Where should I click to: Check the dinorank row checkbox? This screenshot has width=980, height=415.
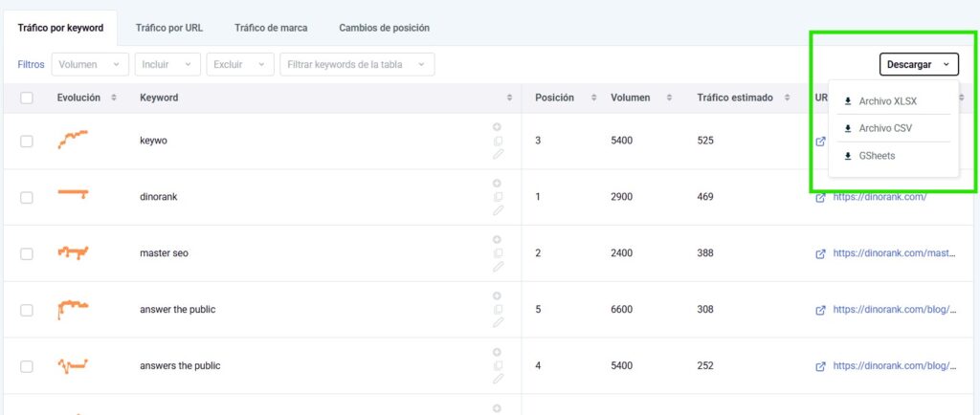point(26,197)
